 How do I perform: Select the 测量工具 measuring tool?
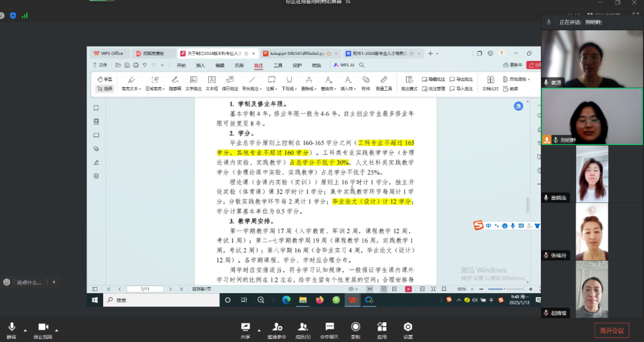[x=383, y=82]
